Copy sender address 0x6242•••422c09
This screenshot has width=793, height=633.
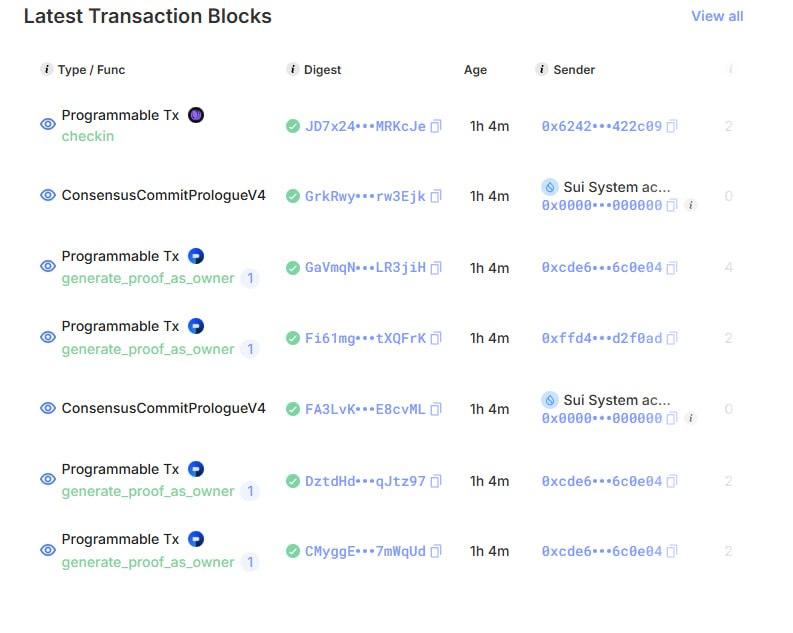tap(672, 126)
